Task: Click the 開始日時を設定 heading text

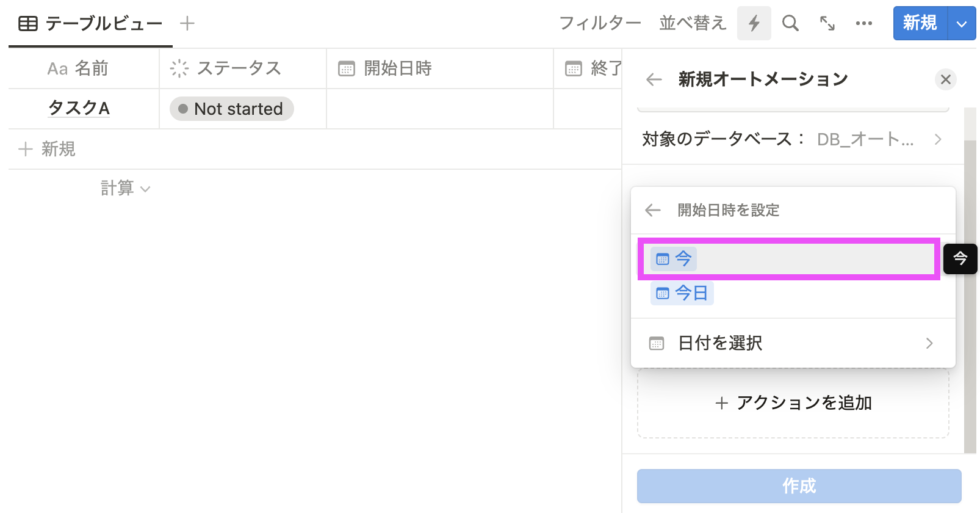Action: tap(729, 210)
